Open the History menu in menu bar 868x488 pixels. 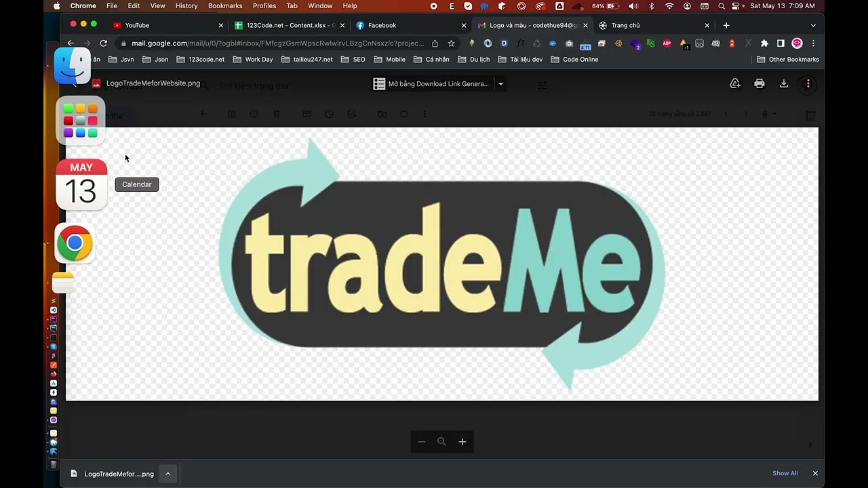tap(186, 5)
